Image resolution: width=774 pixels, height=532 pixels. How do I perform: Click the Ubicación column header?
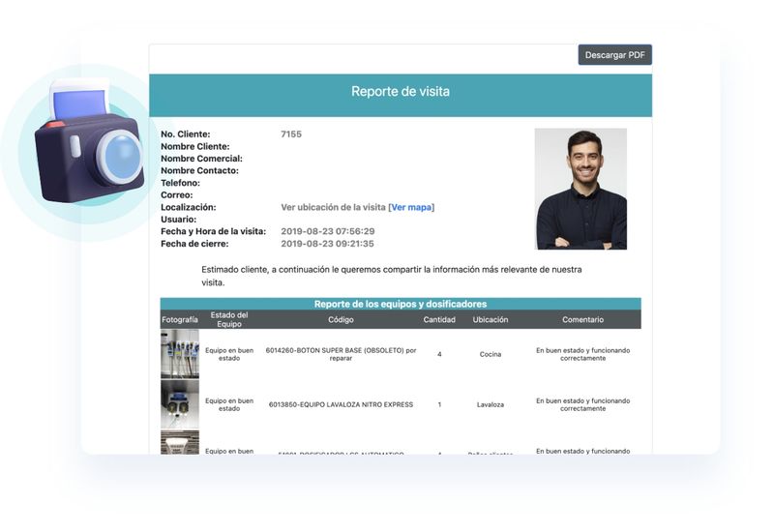pyautogui.click(x=491, y=320)
